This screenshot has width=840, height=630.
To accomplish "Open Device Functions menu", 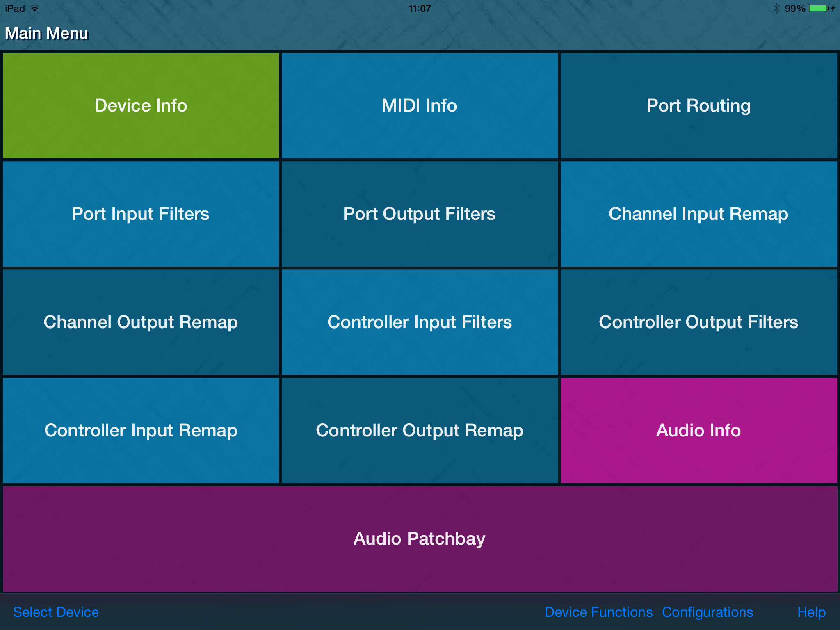I will point(598,612).
